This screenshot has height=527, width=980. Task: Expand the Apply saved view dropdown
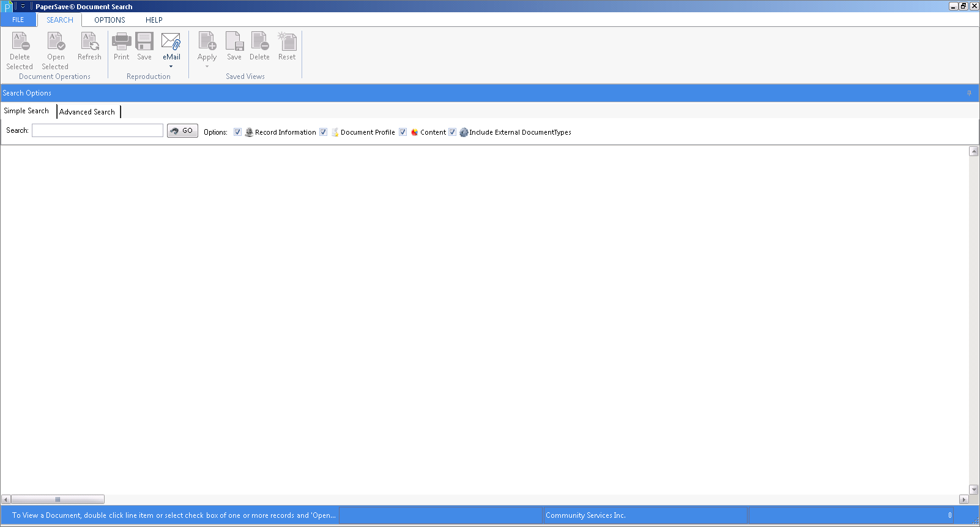tap(207, 66)
